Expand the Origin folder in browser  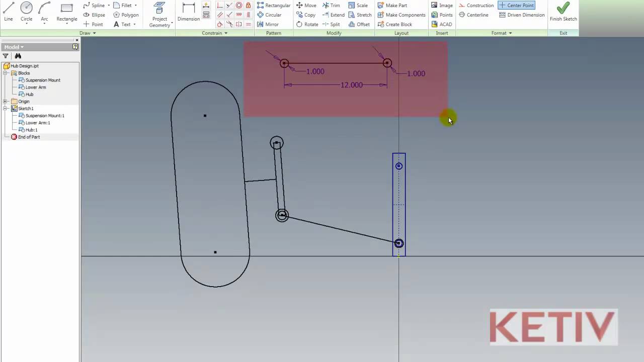[x=5, y=101]
